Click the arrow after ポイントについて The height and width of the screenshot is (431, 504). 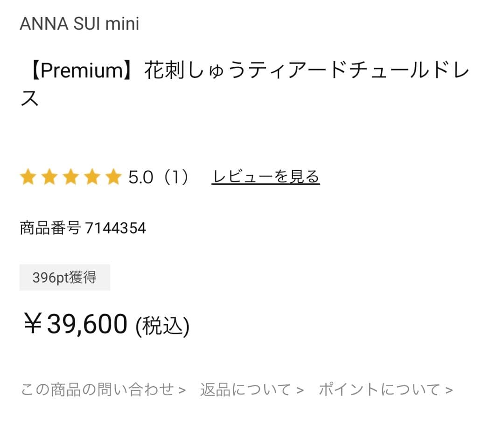click(449, 390)
